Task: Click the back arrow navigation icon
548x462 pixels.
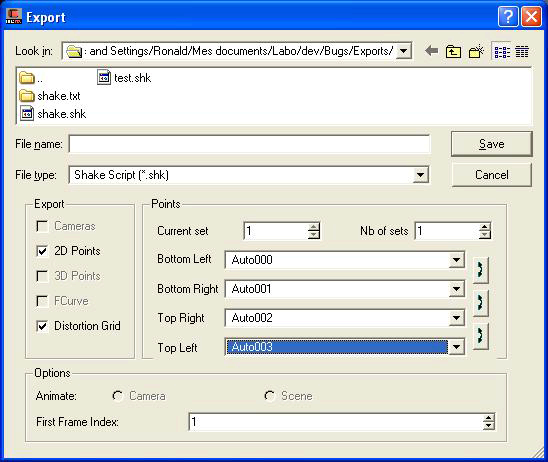Action: 432,51
